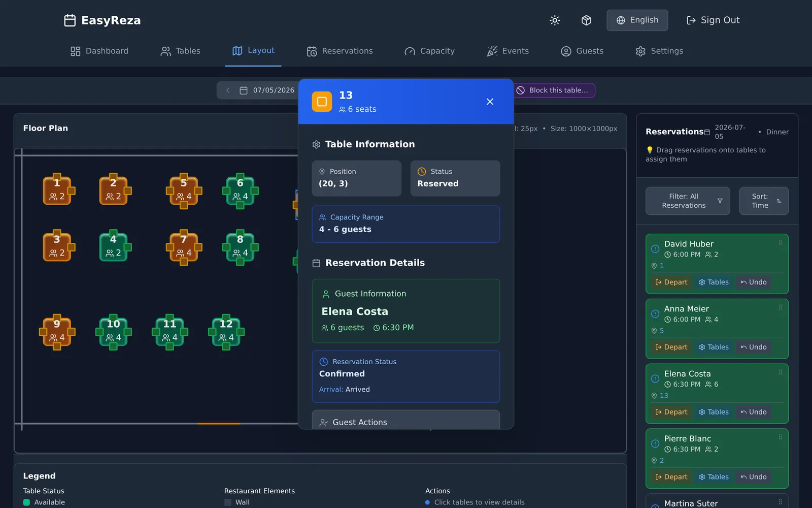The width and height of the screenshot is (812, 508).
Task: Undo Elena Costa's arrival
Action: click(754, 412)
